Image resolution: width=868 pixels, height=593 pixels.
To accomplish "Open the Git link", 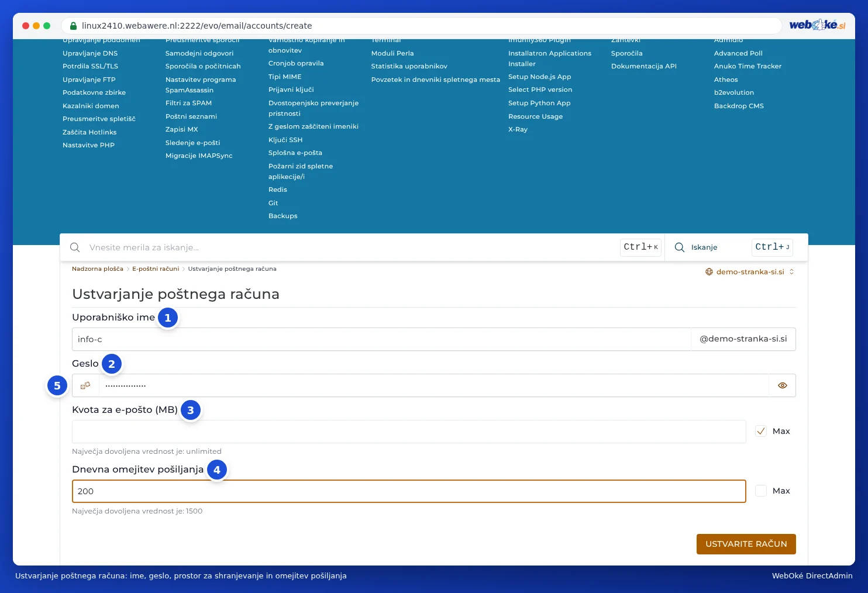I will (x=273, y=203).
